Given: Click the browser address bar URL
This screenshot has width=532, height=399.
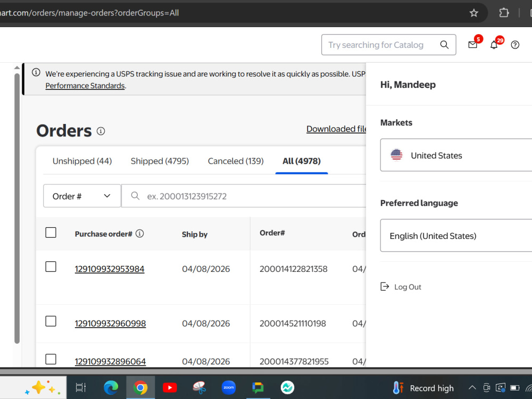Looking at the screenshot, I should [89, 13].
